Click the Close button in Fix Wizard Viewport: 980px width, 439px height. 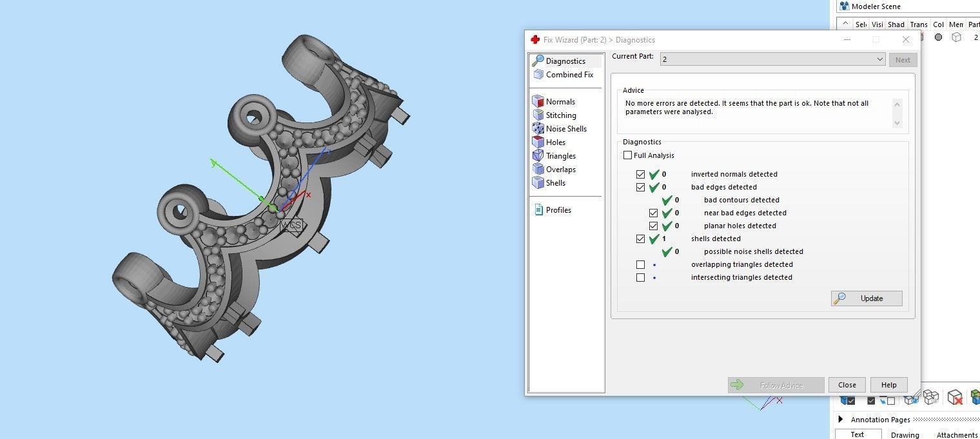click(847, 385)
